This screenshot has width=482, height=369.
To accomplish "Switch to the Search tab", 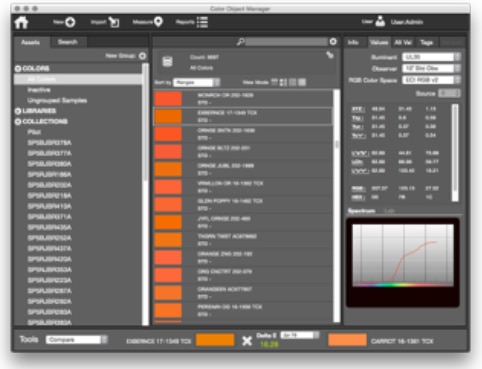I will (x=68, y=42).
